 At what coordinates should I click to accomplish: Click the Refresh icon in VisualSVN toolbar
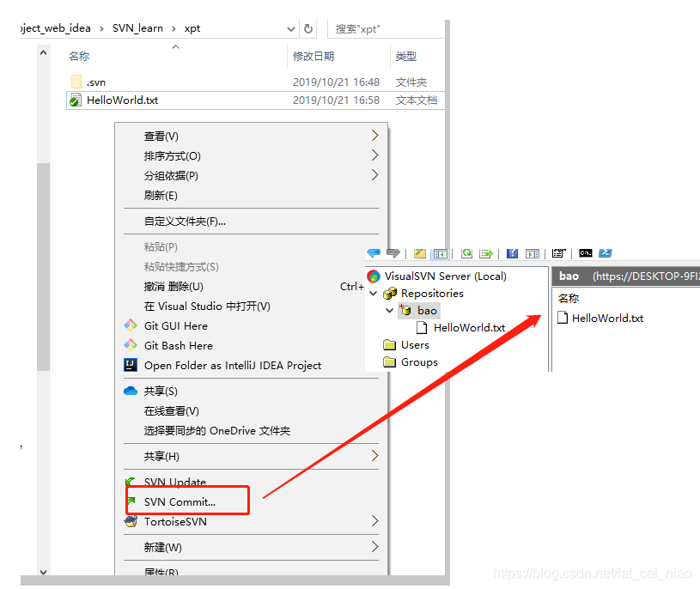(466, 253)
